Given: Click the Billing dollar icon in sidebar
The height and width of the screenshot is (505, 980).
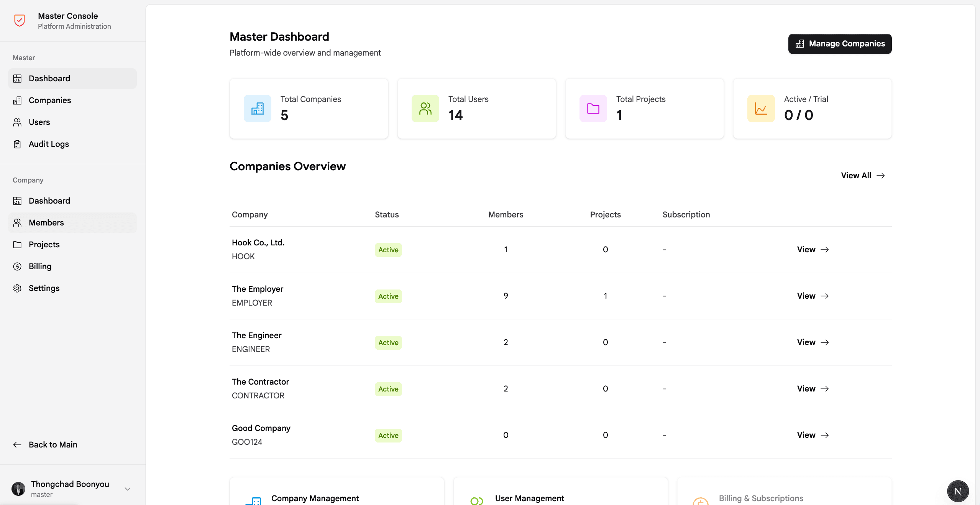Looking at the screenshot, I should point(17,266).
